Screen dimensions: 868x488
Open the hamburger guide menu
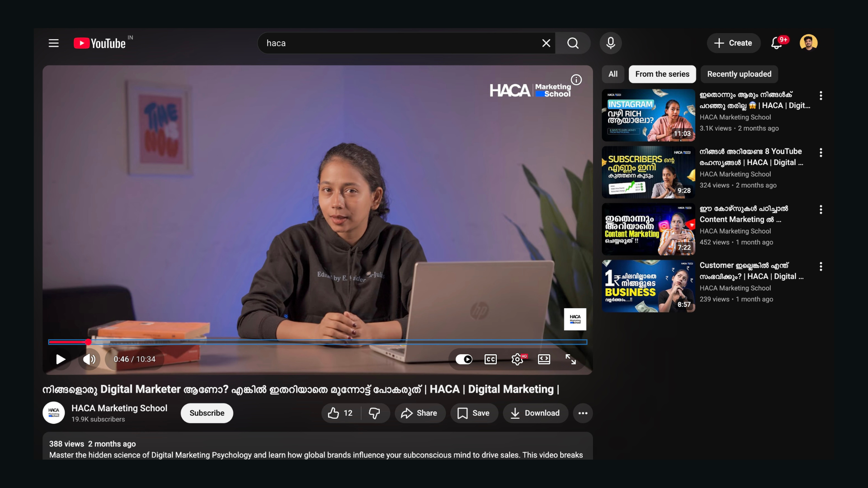(54, 43)
